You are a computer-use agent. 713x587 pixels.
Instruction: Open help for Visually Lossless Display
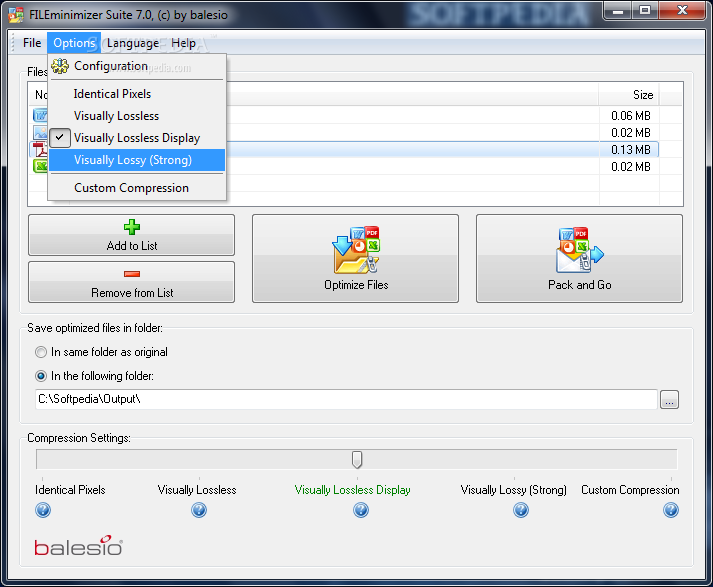click(x=361, y=510)
